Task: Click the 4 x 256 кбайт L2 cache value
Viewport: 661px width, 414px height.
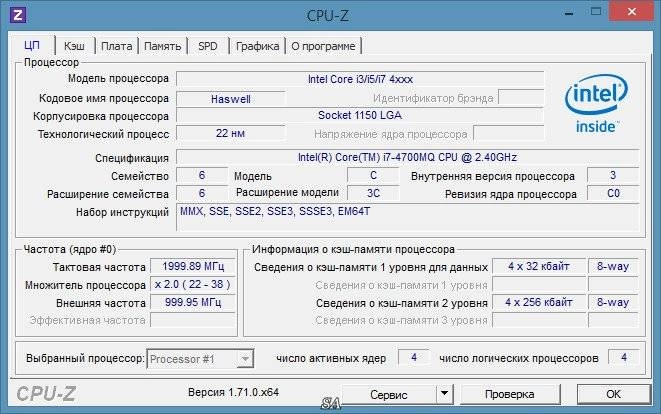Action: (539, 302)
